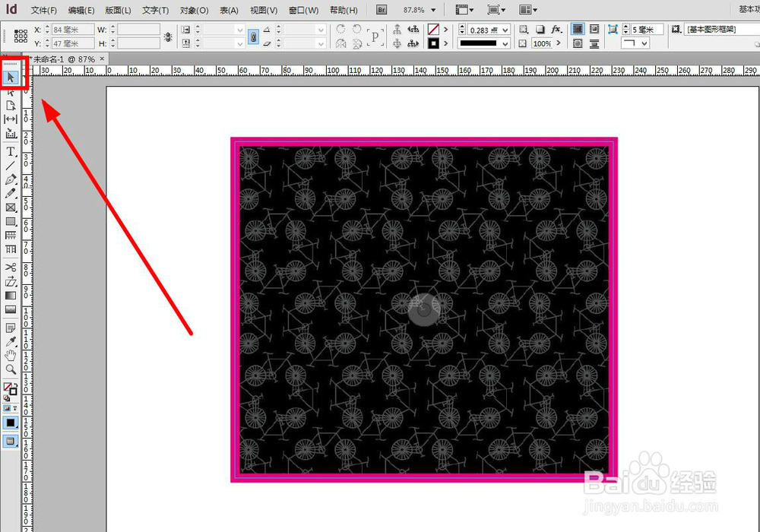Select the Zoom tool in toolbox
Image resolution: width=760 pixels, height=532 pixels.
point(11,369)
